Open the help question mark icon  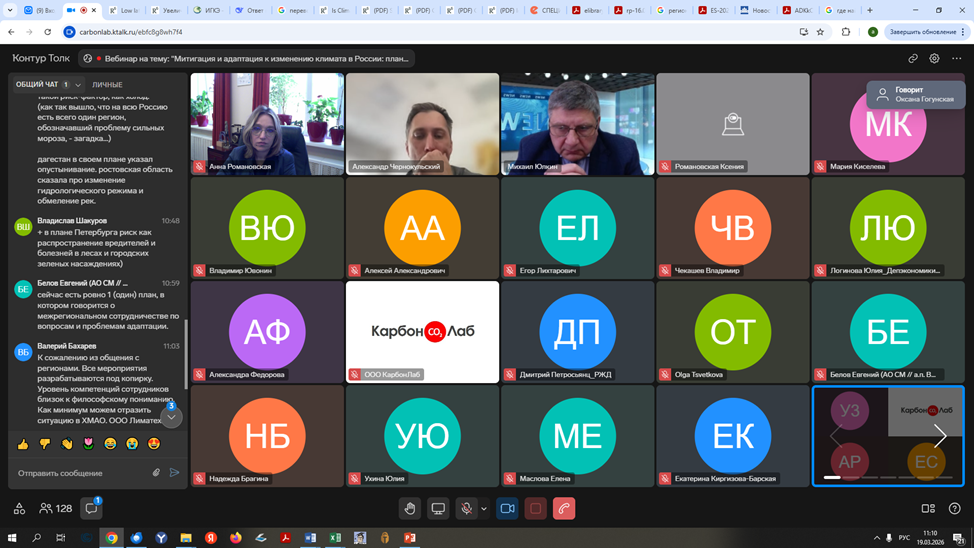[954, 509]
